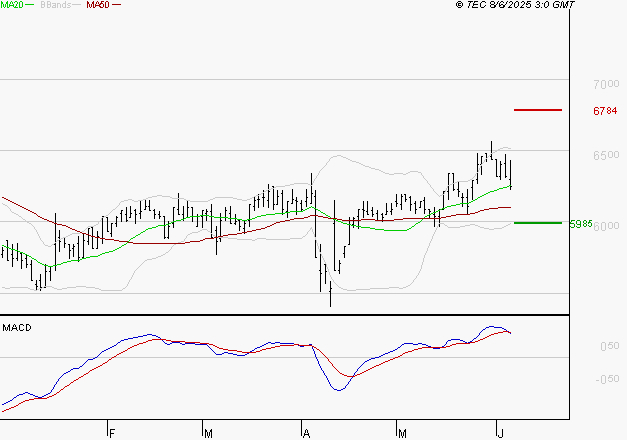Click the second M (May) axis label
The height and width of the screenshot is (440, 627).
[402, 434]
